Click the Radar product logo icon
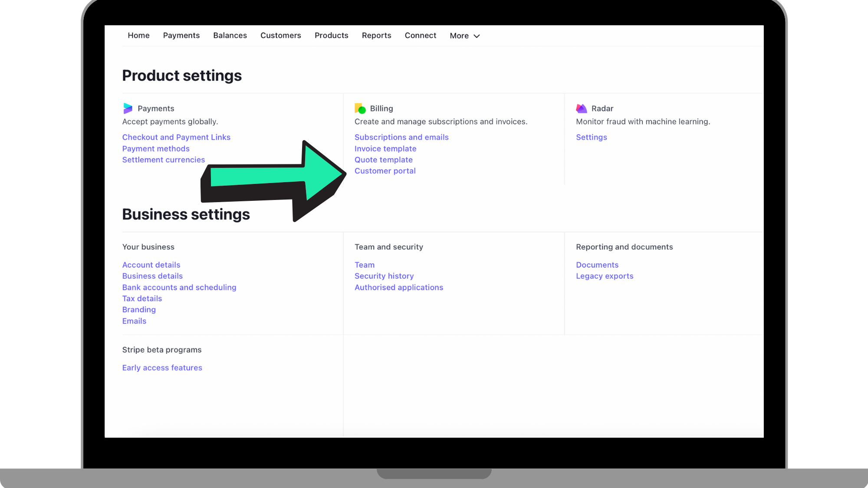The height and width of the screenshot is (488, 868). [581, 108]
